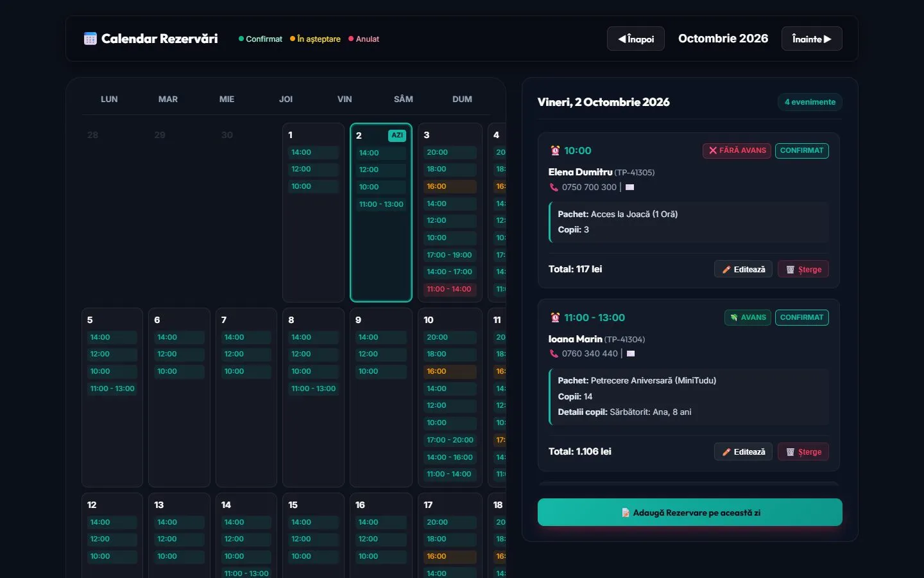Viewport: 924px width, 578px height.
Task: Open the 14:00 event on day 6
Action: [x=180, y=337]
